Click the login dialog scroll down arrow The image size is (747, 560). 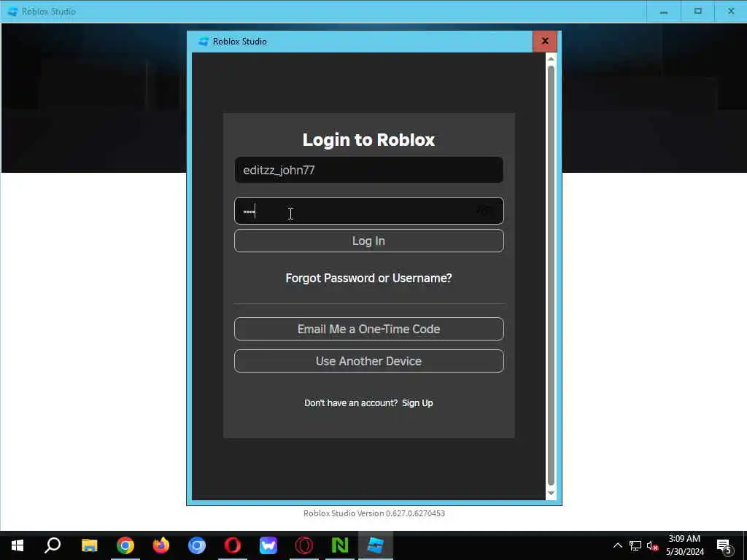click(x=551, y=494)
